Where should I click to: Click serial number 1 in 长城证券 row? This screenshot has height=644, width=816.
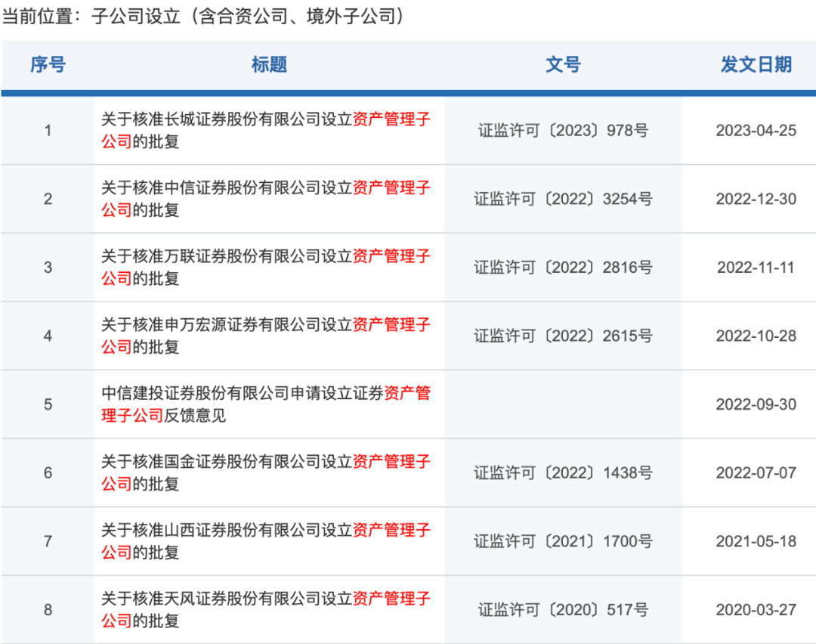click(48, 130)
